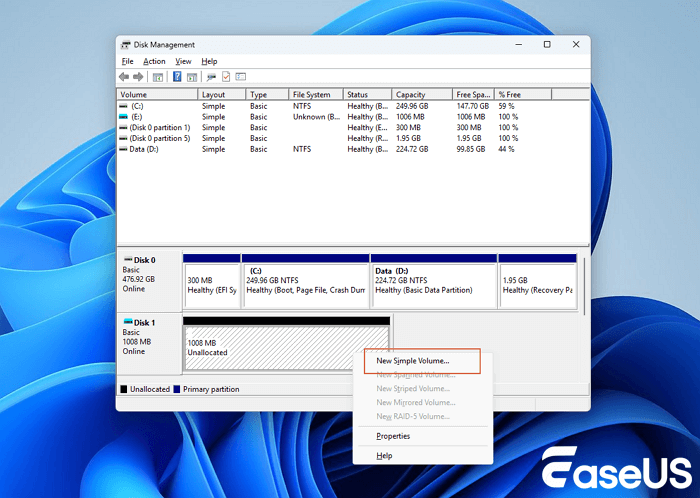This screenshot has width=700, height=498.
Task: Select the Data (D:) 224.72 GB partition block
Action: [433, 282]
